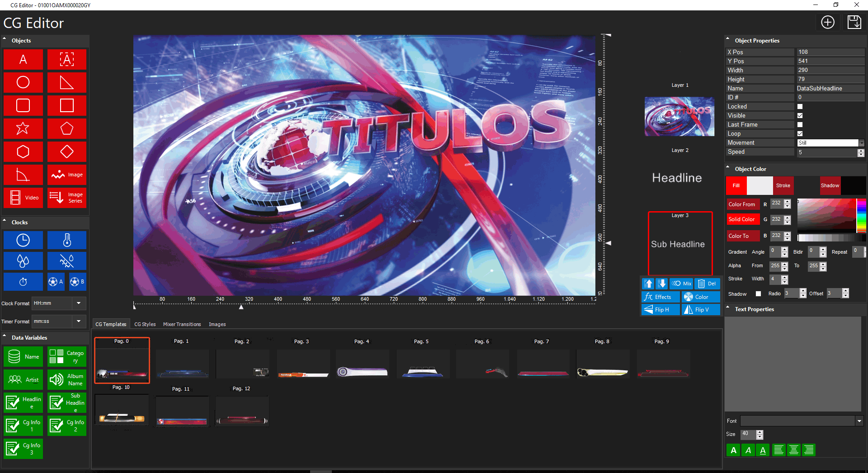The height and width of the screenshot is (473, 868).
Task: Open Effects for the selected layer
Action: pyautogui.click(x=660, y=297)
